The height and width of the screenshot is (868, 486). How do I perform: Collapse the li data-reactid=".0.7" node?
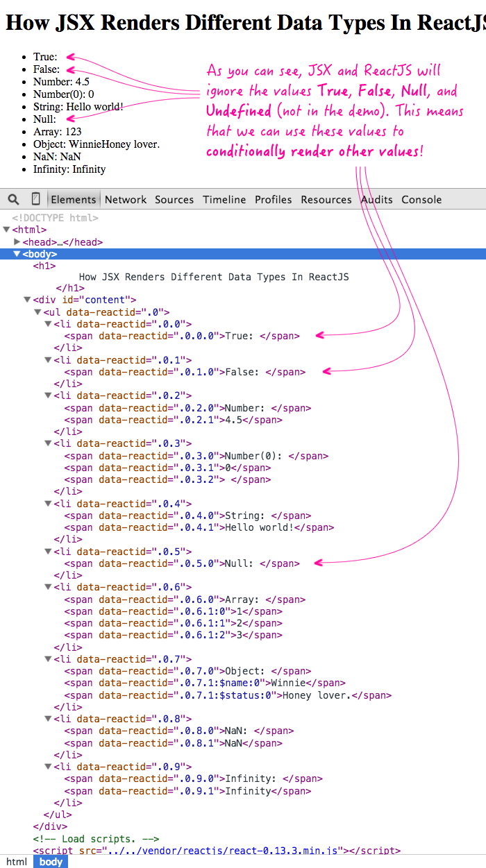click(x=48, y=659)
